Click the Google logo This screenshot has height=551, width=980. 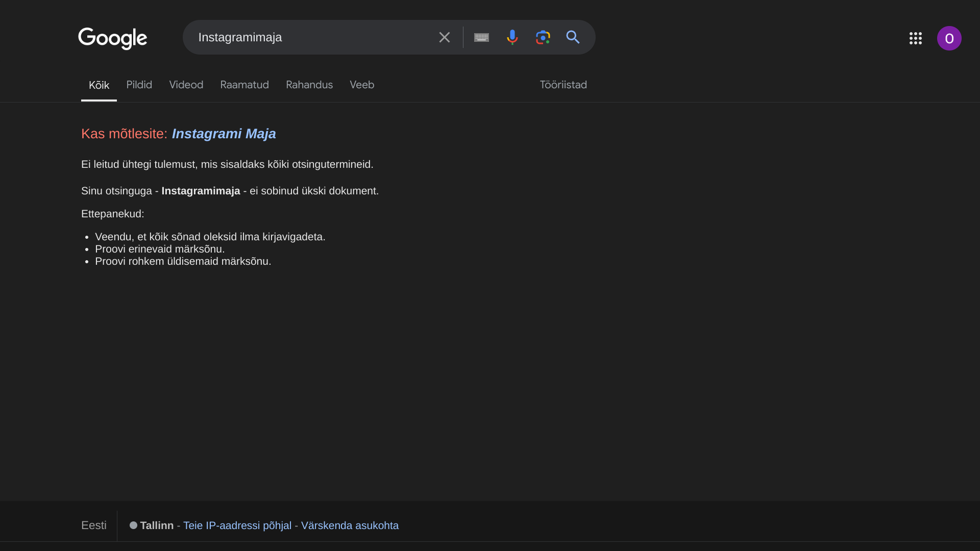pos(112,38)
